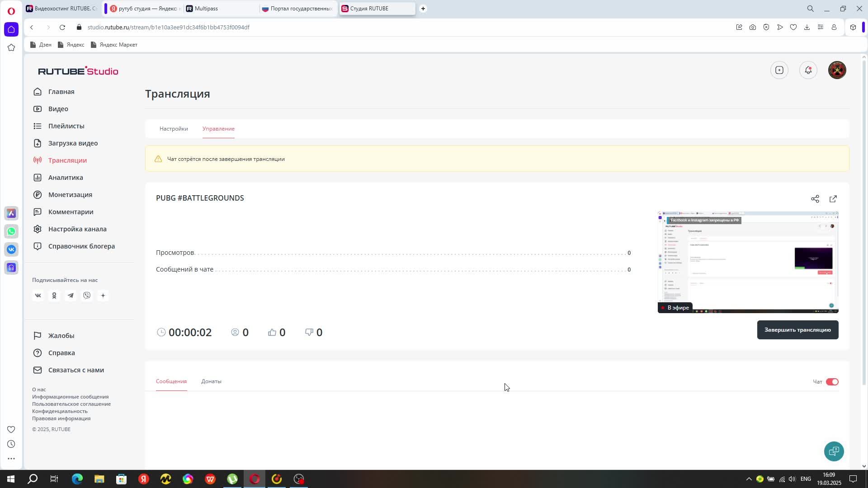
Task: Open the Донаты tab
Action: (211, 381)
